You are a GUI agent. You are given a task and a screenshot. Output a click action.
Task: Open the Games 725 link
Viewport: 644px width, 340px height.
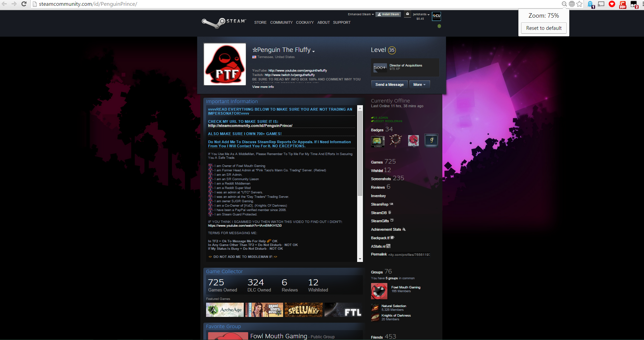pos(383,162)
